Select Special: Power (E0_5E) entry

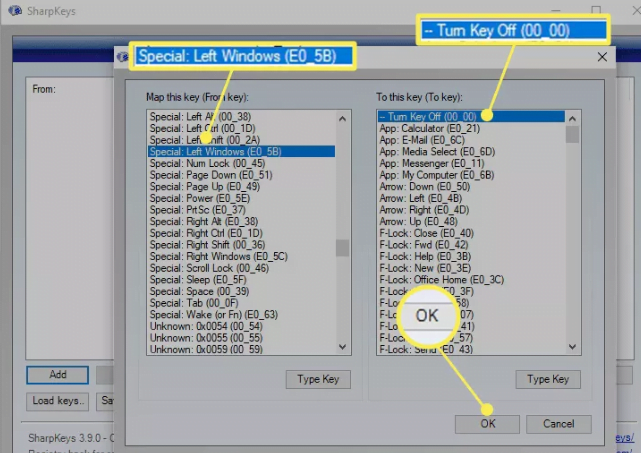198,198
